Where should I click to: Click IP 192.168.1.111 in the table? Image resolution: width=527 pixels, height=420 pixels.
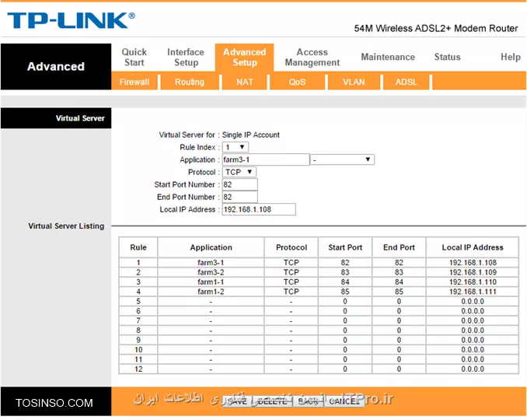click(x=473, y=292)
